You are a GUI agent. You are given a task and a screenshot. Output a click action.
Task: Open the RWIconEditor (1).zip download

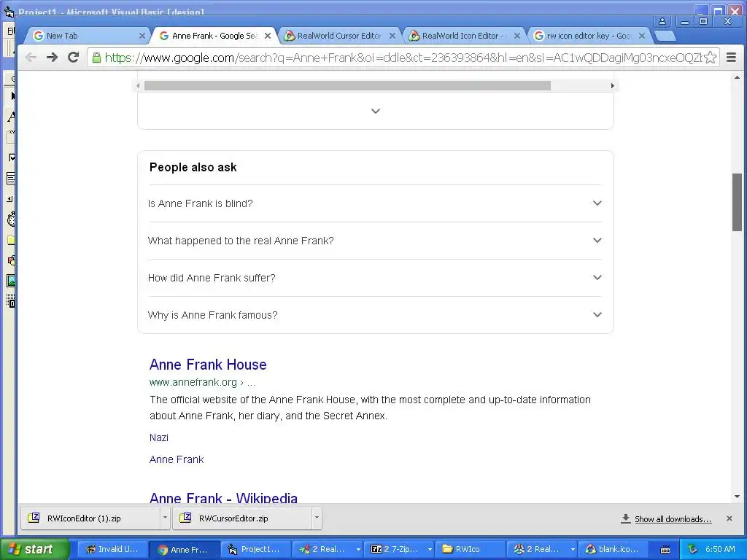pos(90,518)
